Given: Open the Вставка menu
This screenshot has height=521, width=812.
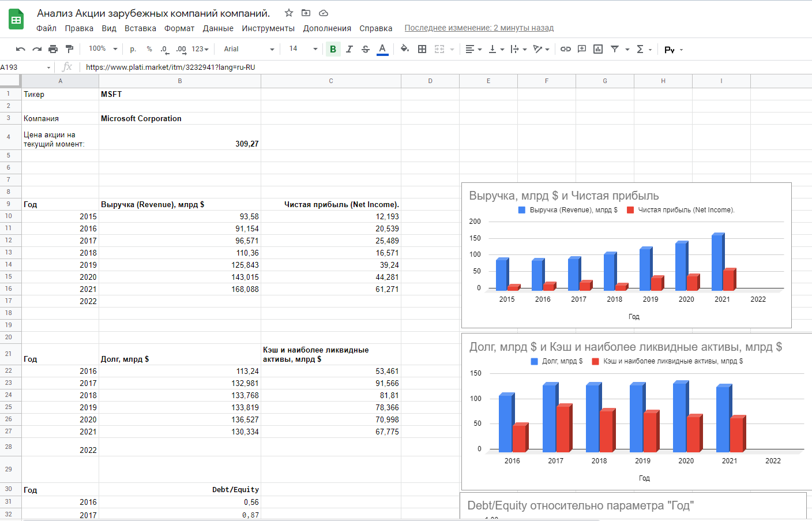Looking at the screenshot, I should tap(140, 28).
